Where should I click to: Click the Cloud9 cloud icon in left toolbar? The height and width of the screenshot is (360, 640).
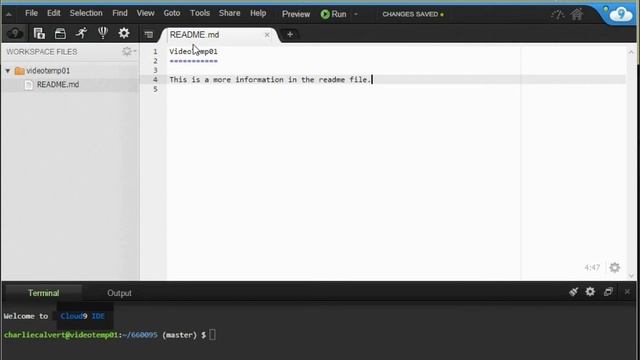pyautogui.click(x=15, y=33)
